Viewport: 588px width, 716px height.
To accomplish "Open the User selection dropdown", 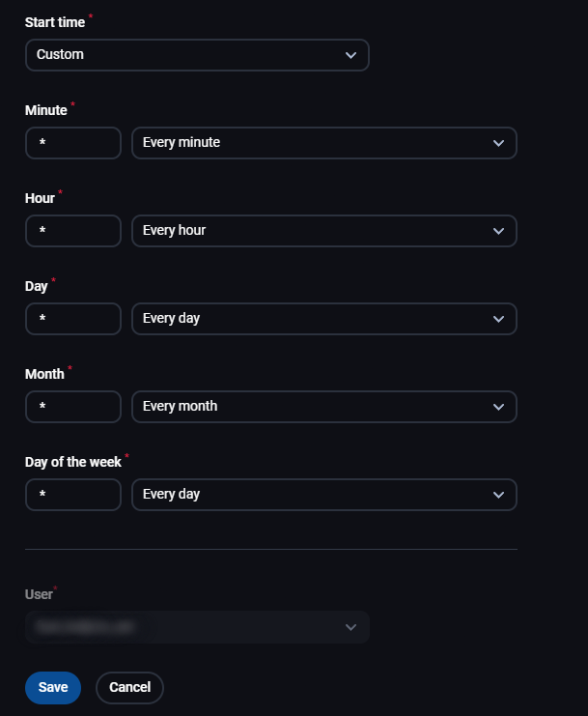I will [197, 627].
